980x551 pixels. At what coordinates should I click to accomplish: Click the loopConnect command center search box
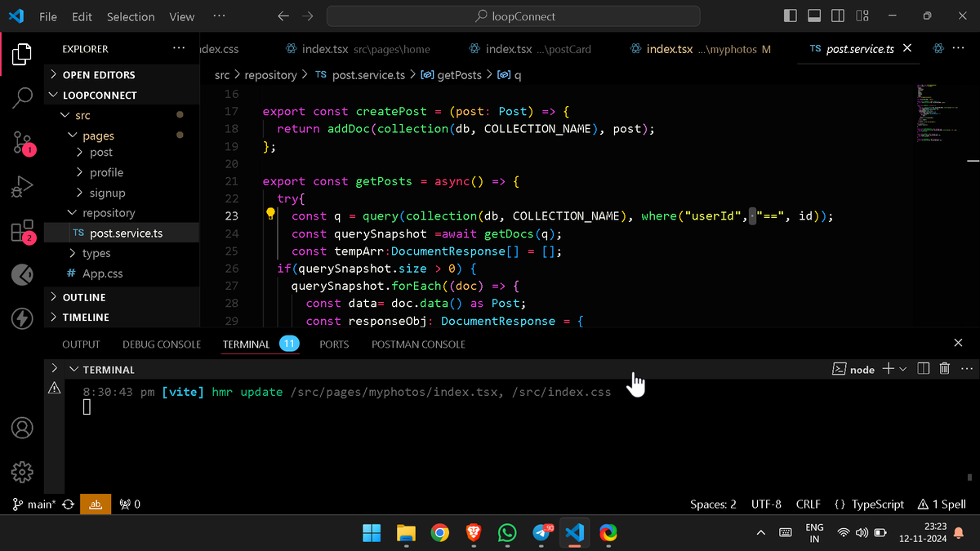(x=513, y=16)
